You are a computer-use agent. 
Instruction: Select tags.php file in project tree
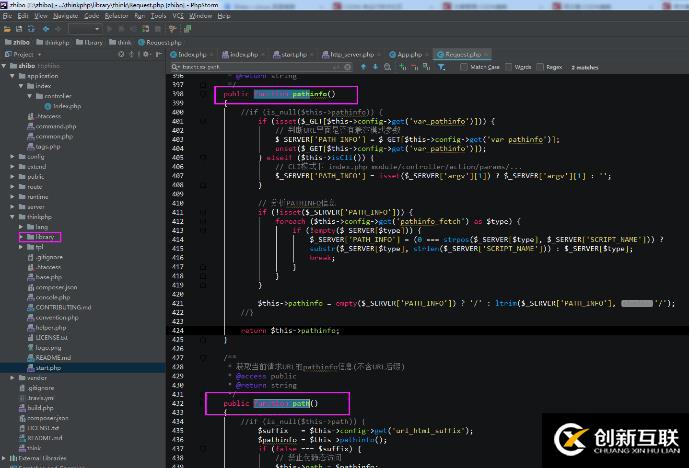(44, 146)
